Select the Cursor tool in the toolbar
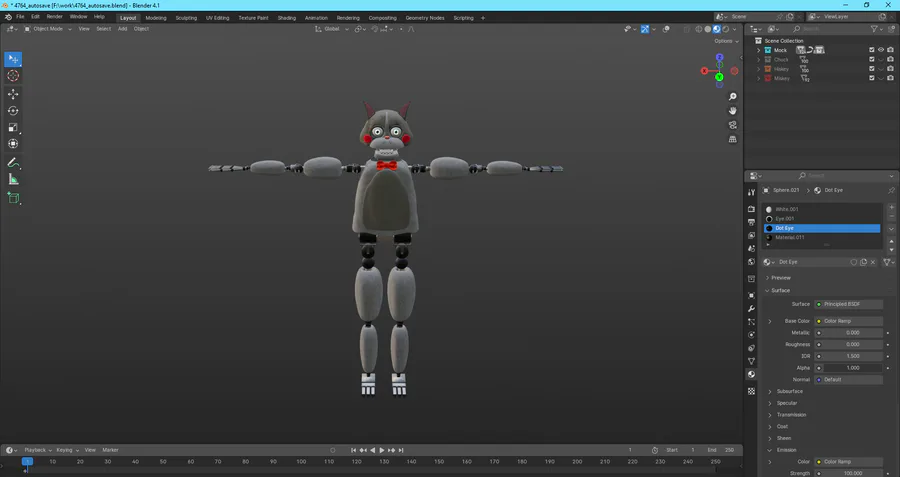The height and width of the screenshot is (477, 900). tap(13, 76)
